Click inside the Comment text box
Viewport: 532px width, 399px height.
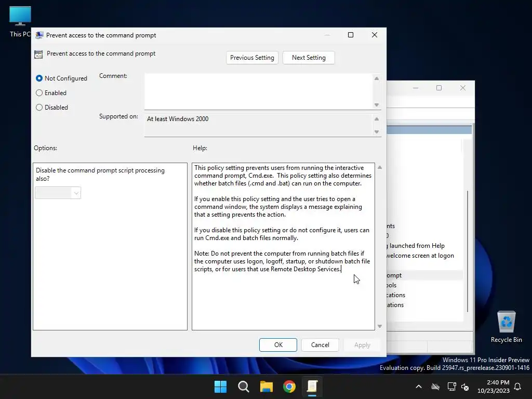click(x=259, y=91)
